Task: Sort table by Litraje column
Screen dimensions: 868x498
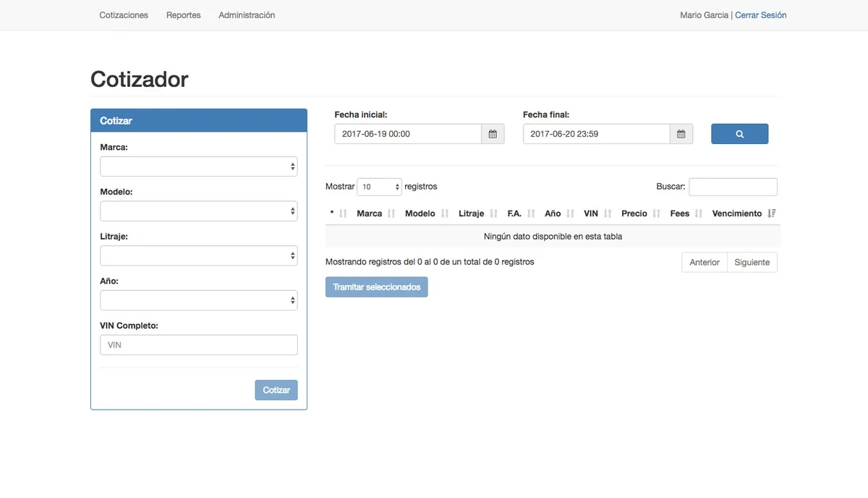Action: [478, 214]
